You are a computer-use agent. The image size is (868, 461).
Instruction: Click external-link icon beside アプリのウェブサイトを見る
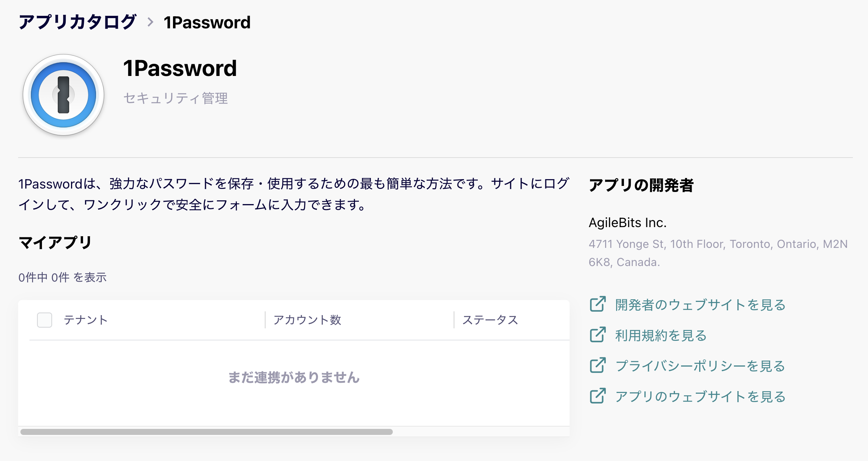tap(598, 396)
